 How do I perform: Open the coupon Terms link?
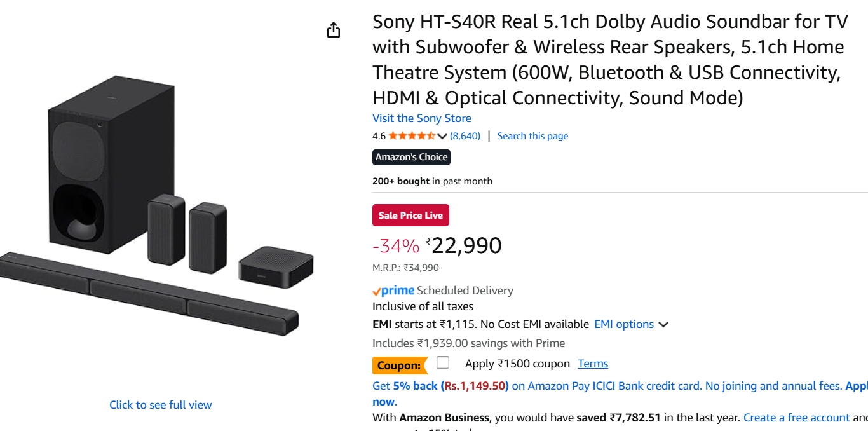click(593, 364)
